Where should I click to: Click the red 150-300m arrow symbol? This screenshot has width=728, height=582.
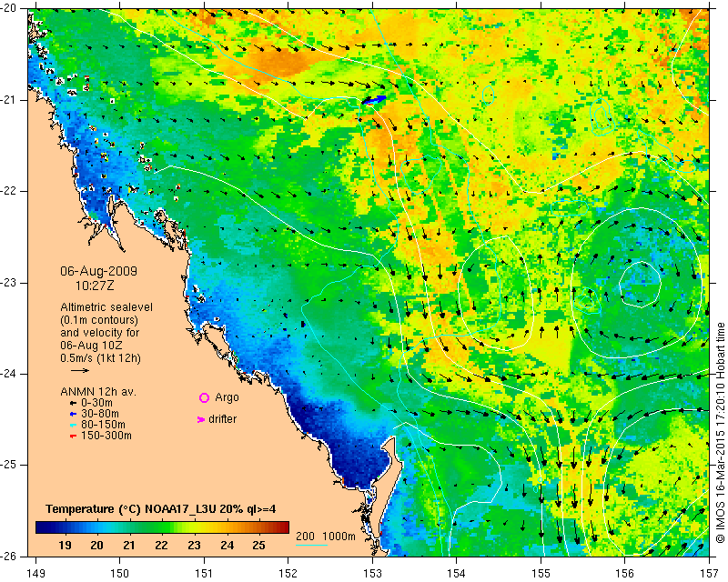tap(73, 436)
